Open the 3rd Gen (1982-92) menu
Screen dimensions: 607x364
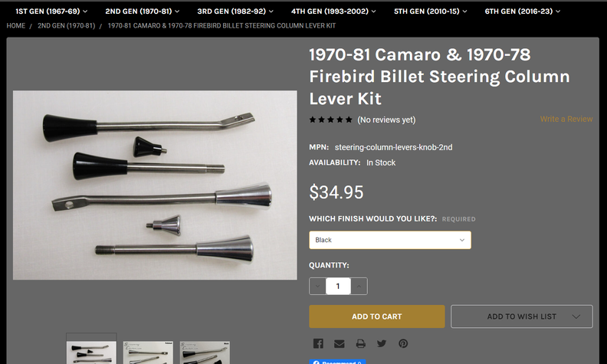[x=232, y=11]
